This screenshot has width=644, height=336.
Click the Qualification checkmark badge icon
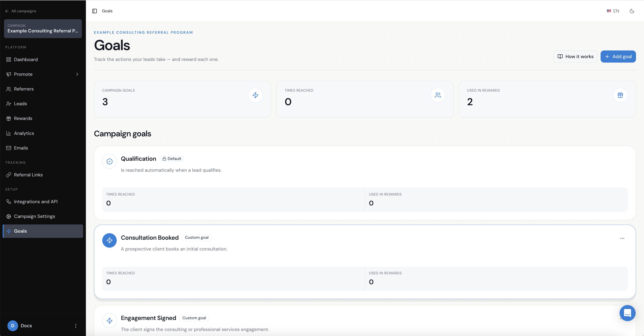coord(110,161)
